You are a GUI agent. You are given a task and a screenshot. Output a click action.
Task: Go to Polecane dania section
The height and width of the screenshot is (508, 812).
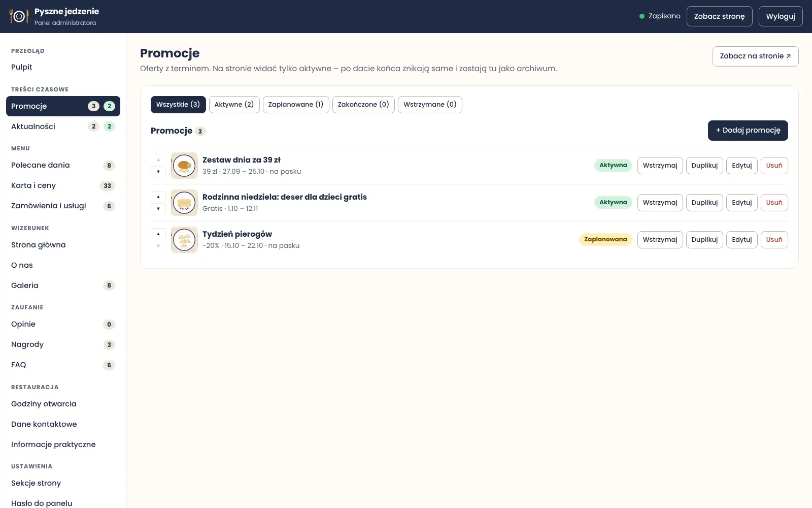pos(63,165)
